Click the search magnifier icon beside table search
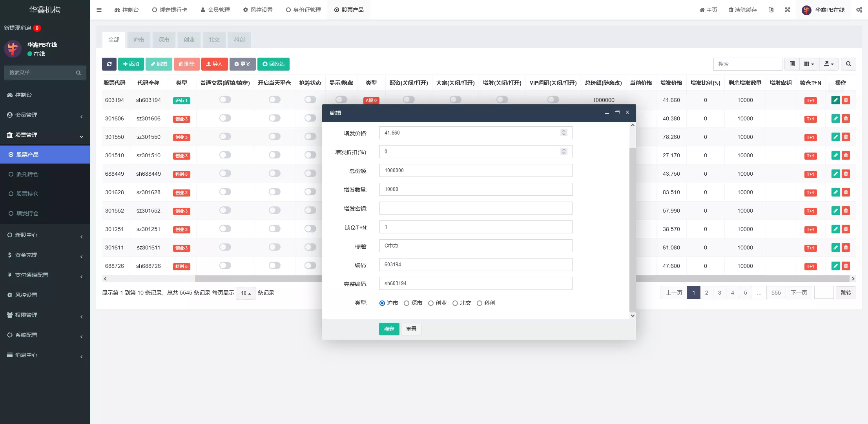Viewport: 868px width, 424px height. click(x=848, y=64)
